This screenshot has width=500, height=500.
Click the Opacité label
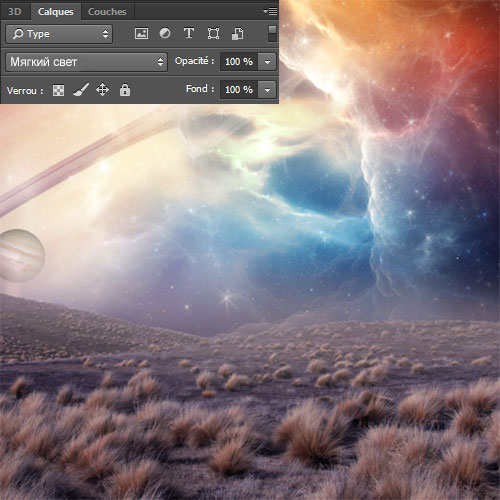tap(194, 61)
